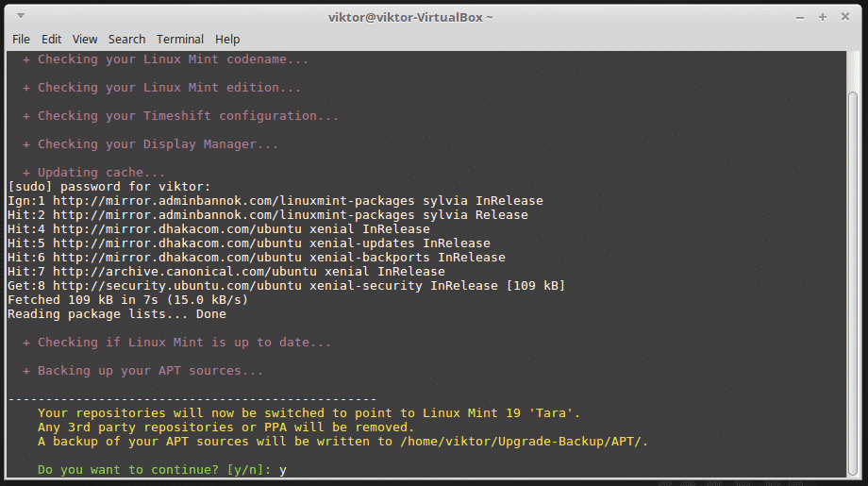Click "Backing up your APT sources..." line
The image size is (868, 486).
click(142, 370)
